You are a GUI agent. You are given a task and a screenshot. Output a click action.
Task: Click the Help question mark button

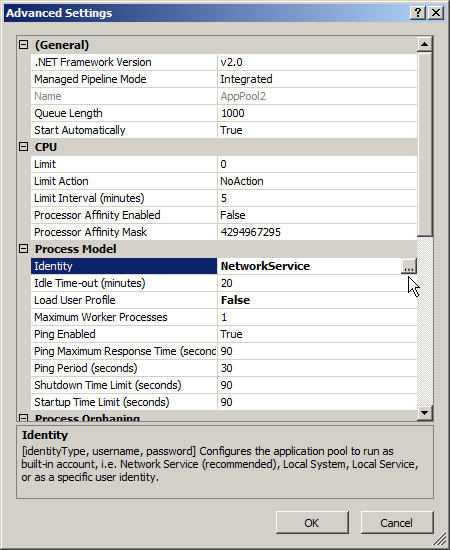(418, 13)
